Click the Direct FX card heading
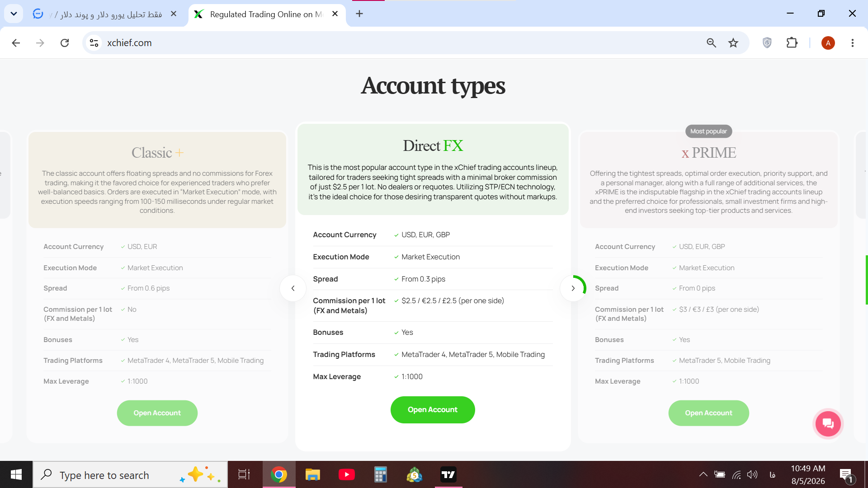The width and height of the screenshot is (868, 488). pos(433,145)
